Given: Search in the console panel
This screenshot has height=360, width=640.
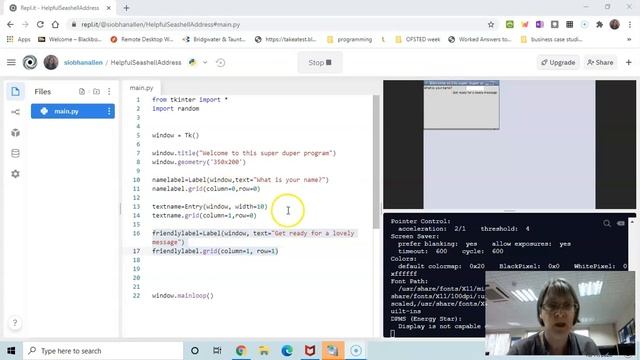Looking at the screenshot, I should (607, 223).
